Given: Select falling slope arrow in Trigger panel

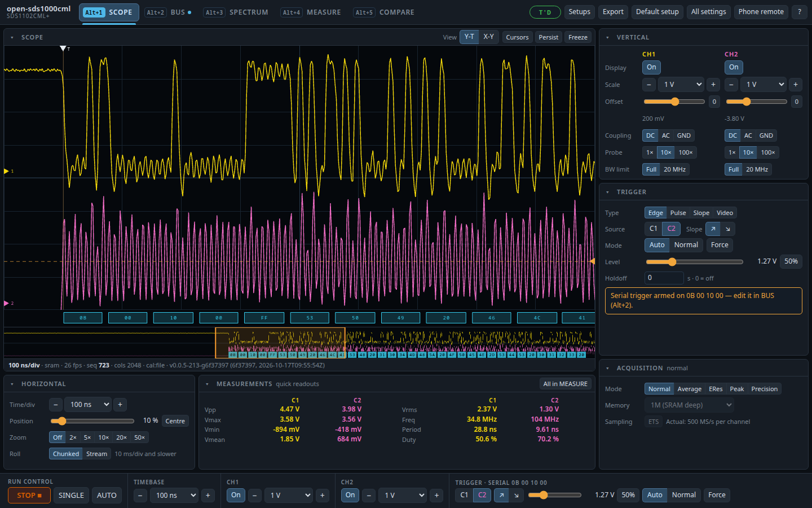Looking at the screenshot, I should tap(727, 229).
